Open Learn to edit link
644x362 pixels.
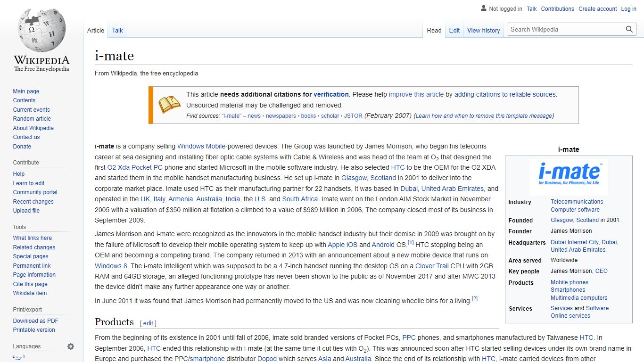29,183
